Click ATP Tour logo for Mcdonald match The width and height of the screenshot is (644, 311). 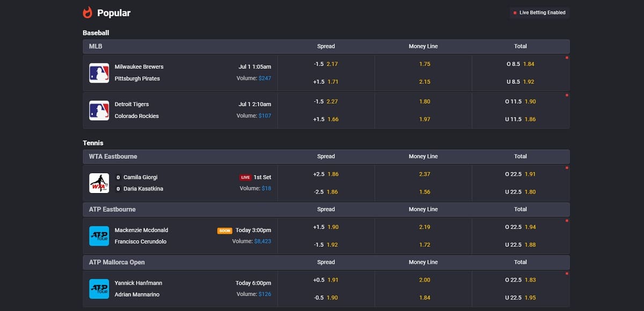[99, 236]
